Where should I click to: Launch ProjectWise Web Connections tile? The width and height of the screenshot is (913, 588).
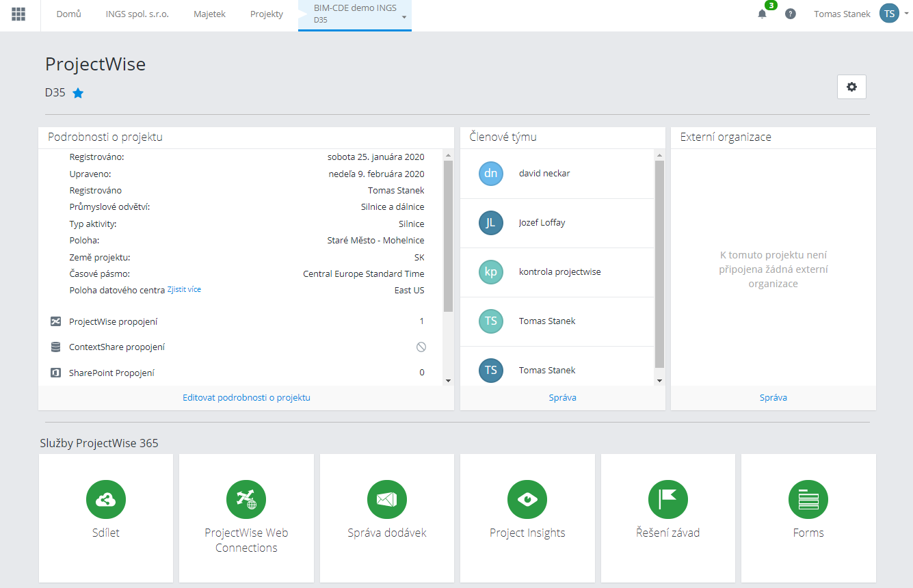tap(246, 499)
